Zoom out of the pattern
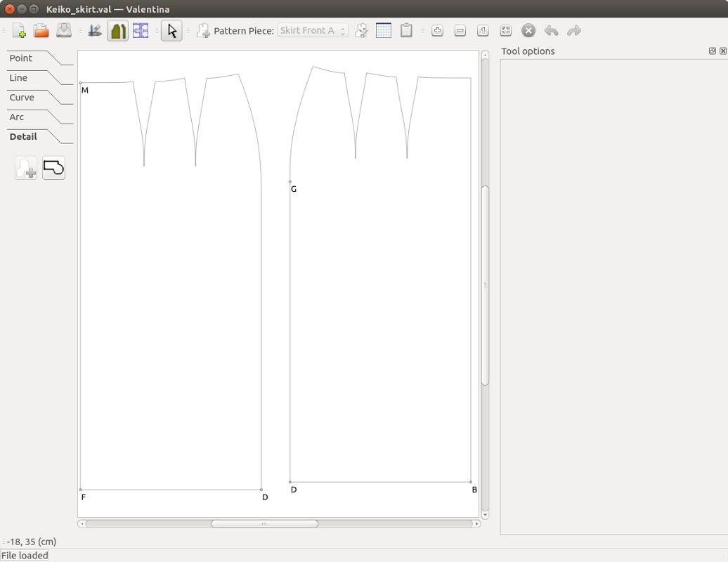Viewport: 728px width, 562px height. [x=460, y=31]
